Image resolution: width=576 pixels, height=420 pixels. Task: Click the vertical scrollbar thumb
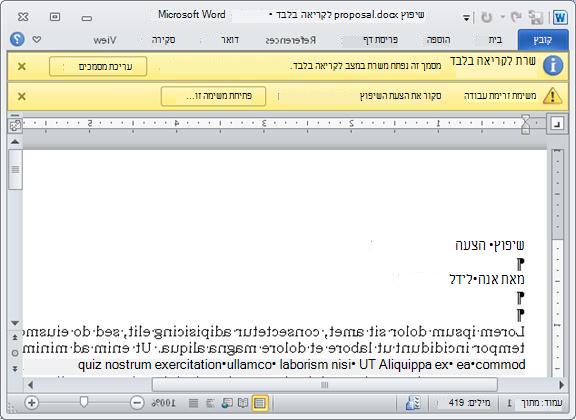pos(15,170)
